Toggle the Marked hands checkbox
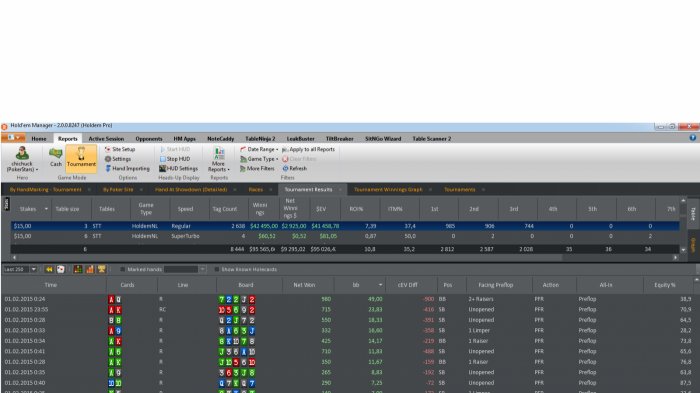The image size is (700, 393). (x=122, y=269)
